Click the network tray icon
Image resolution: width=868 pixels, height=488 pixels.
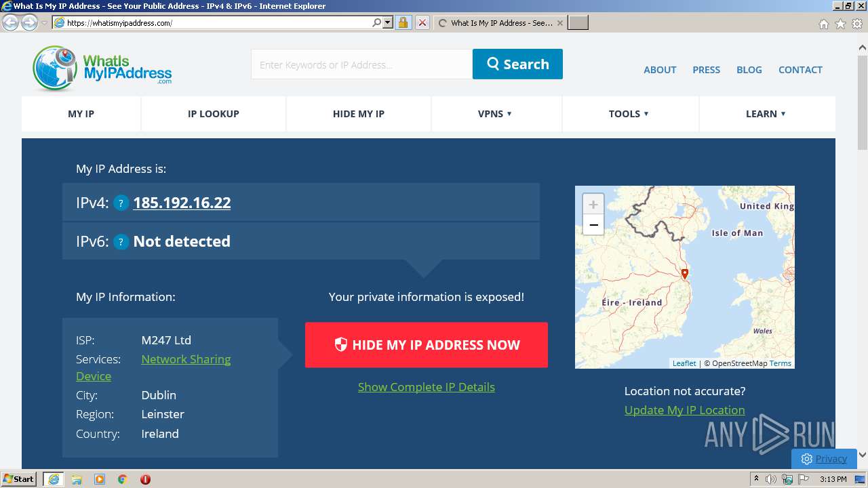tap(787, 479)
